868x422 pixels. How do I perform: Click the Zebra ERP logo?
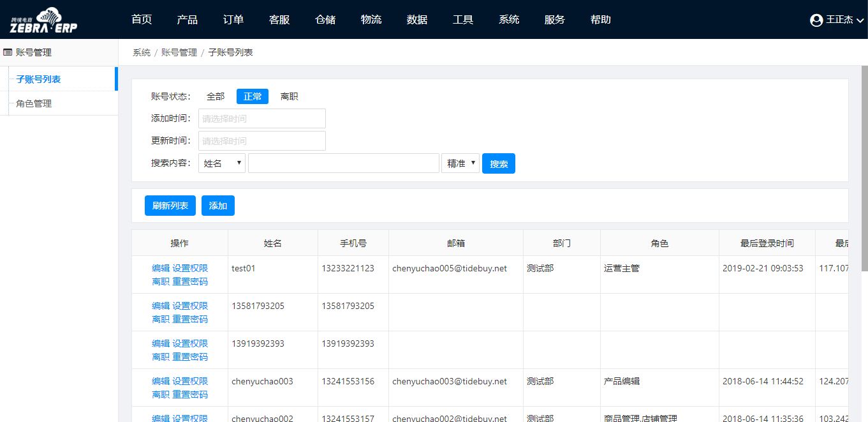(x=43, y=20)
